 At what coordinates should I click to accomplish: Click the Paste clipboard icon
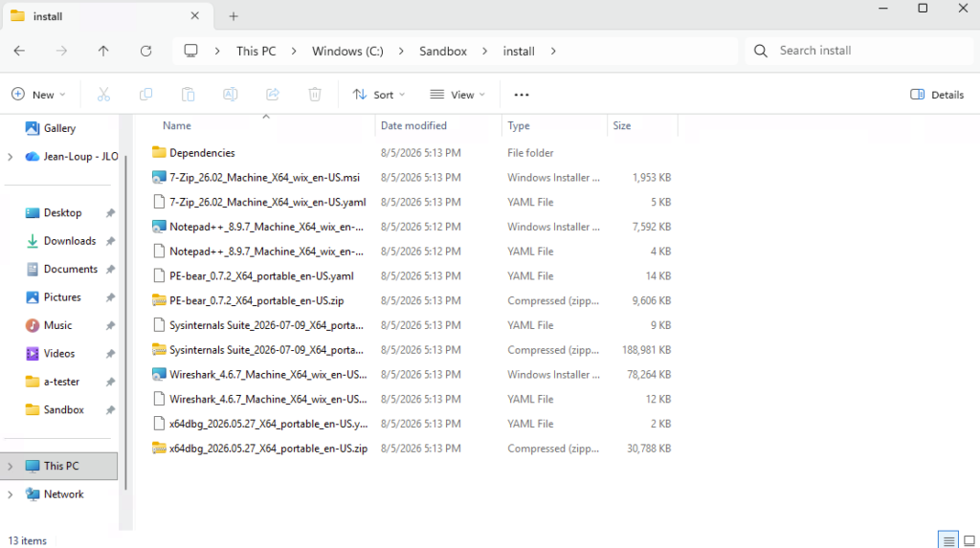point(189,95)
